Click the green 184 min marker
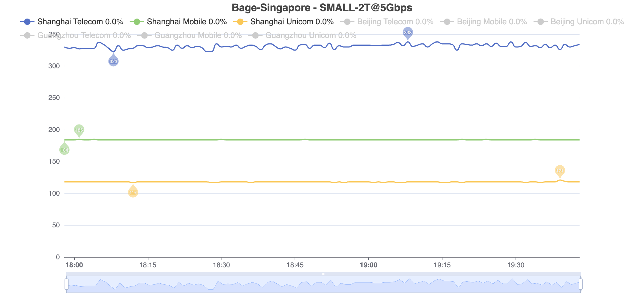Screen dimensions: 644x297 tap(65, 150)
